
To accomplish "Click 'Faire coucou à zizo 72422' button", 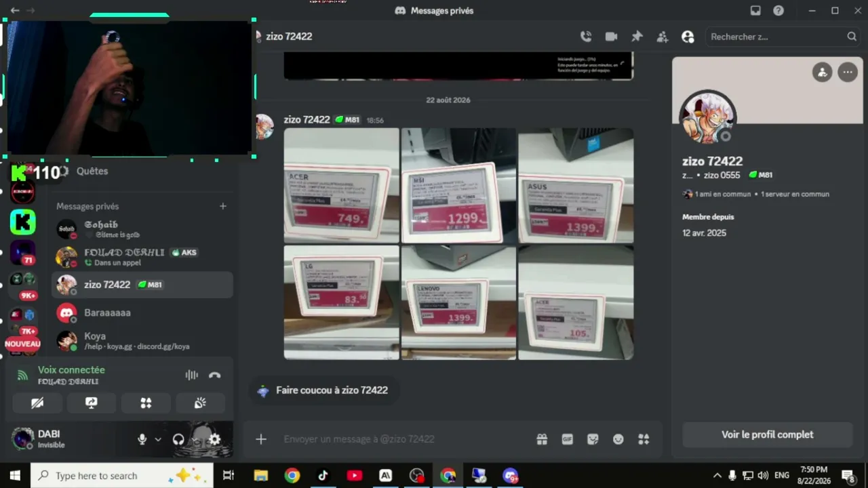I will 323,390.
